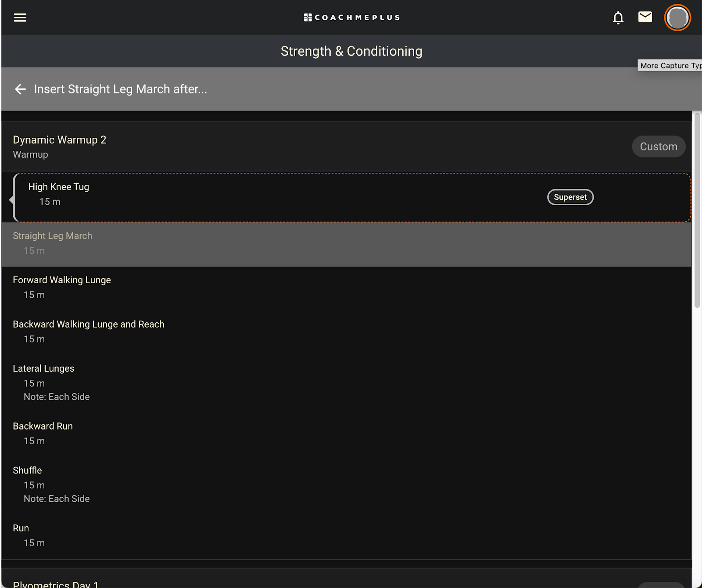Click the CoachMePlus logo
702x588 pixels.
tap(351, 18)
